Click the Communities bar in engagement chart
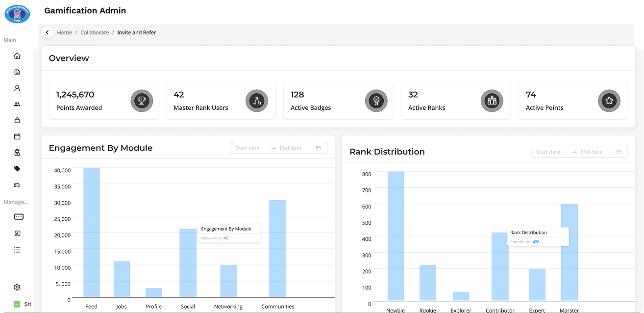 coord(277,248)
